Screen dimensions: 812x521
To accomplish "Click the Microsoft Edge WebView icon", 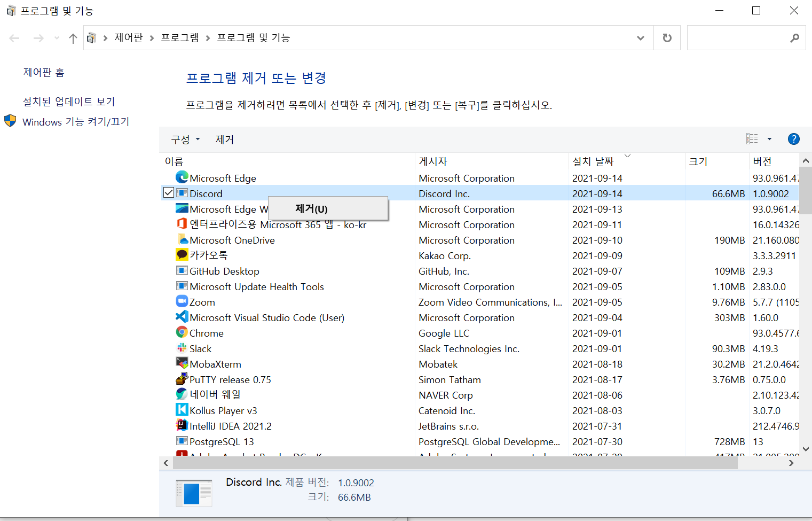I will 182,208.
